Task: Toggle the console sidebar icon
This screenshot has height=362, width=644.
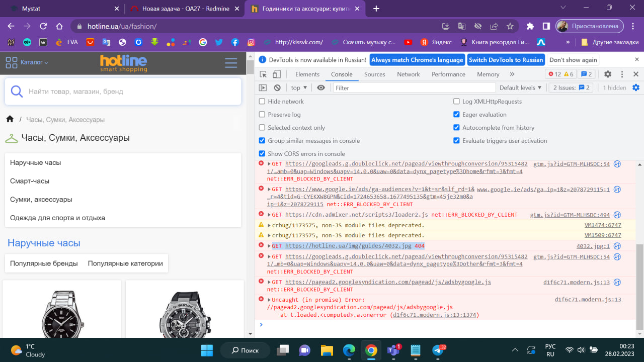Action: 263,87
